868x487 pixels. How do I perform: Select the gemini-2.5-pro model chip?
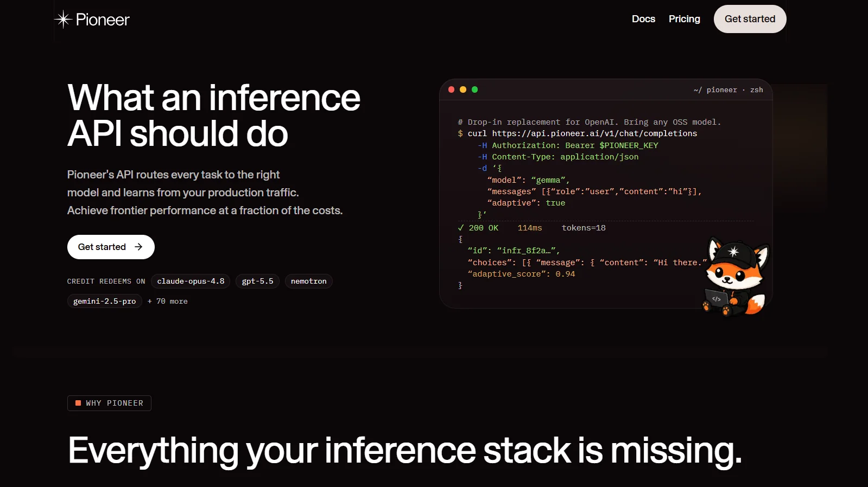pos(104,301)
